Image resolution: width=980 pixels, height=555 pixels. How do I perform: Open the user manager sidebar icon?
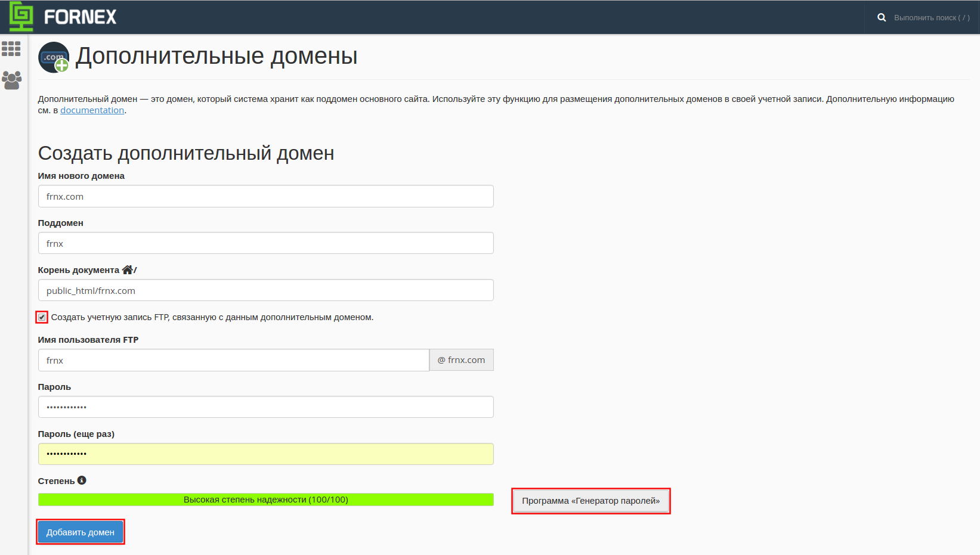[11, 80]
